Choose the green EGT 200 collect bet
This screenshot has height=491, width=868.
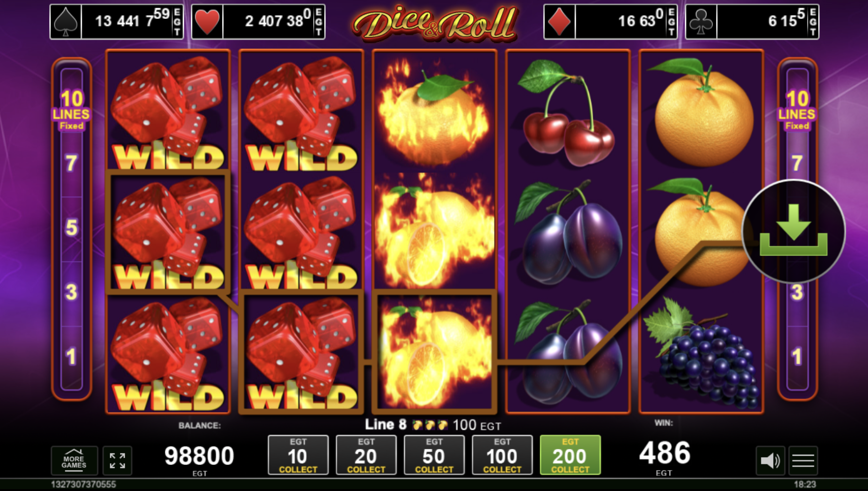[570, 455]
